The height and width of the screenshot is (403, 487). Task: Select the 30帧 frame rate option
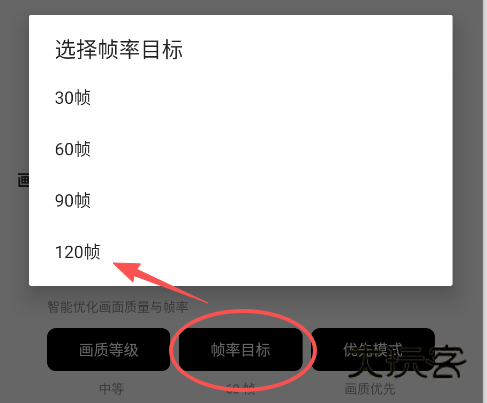tap(240, 98)
